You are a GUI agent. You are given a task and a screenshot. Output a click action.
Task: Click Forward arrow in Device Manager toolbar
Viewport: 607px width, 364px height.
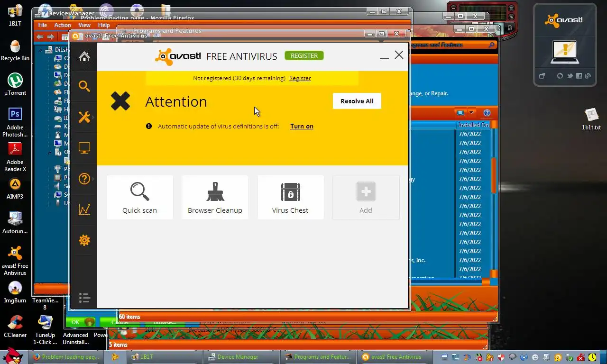pyautogui.click(x=51, y=36)
